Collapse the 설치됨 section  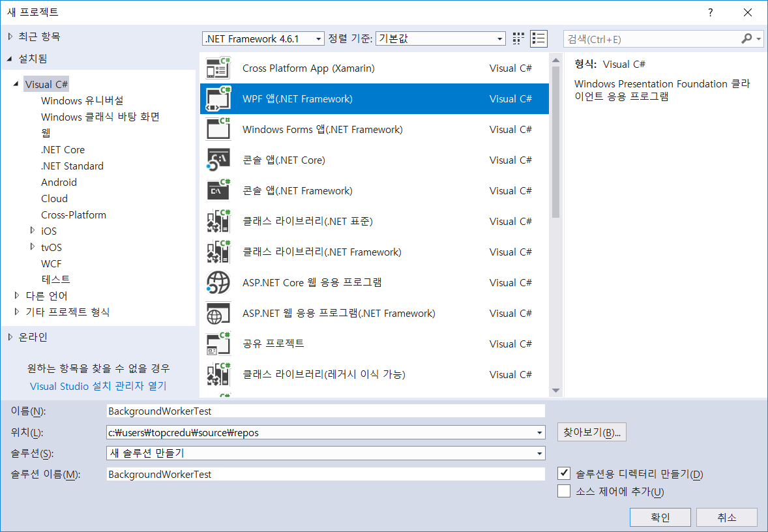10,59
